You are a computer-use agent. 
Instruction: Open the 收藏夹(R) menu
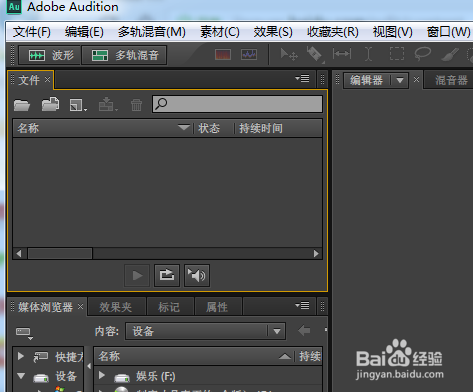[333, 32]
